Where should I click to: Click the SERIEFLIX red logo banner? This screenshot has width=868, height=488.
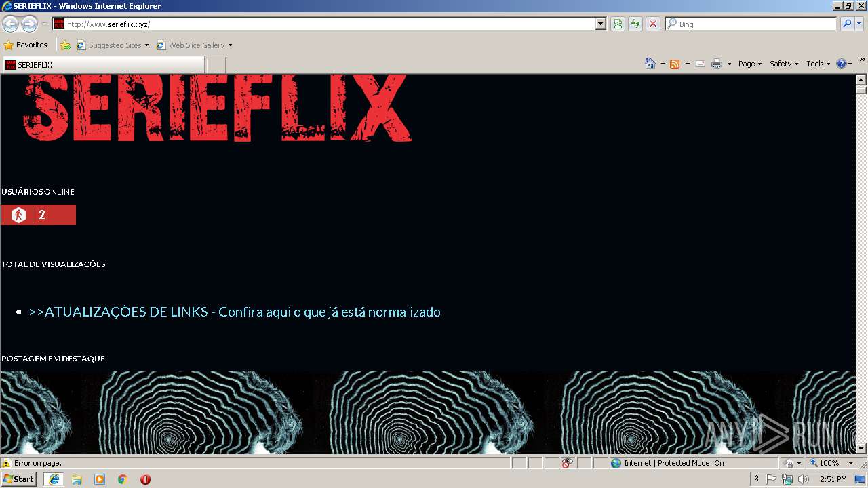tap(218, 108)
